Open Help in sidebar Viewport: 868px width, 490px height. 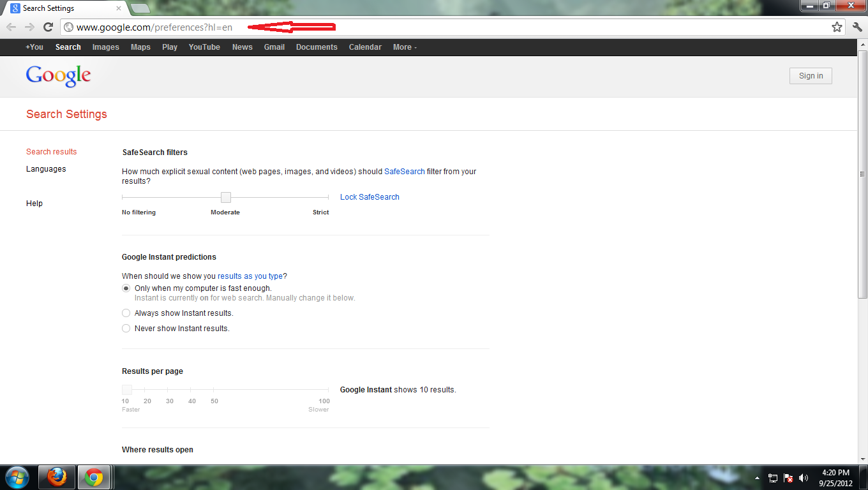[34, 204]
